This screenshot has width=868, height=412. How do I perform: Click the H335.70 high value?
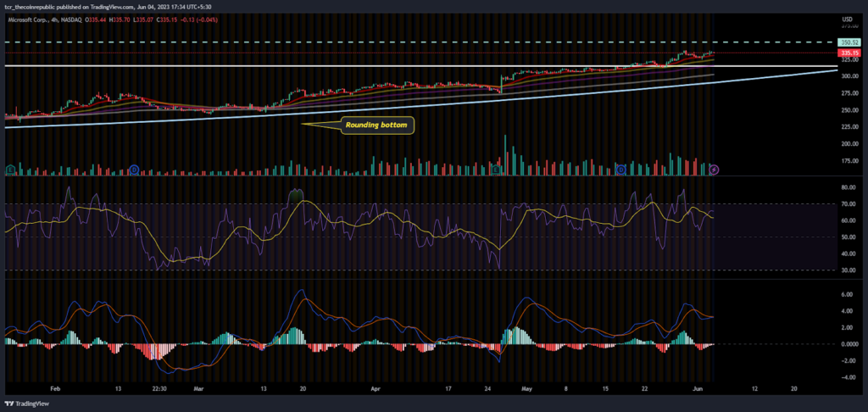tap(121, 20)
